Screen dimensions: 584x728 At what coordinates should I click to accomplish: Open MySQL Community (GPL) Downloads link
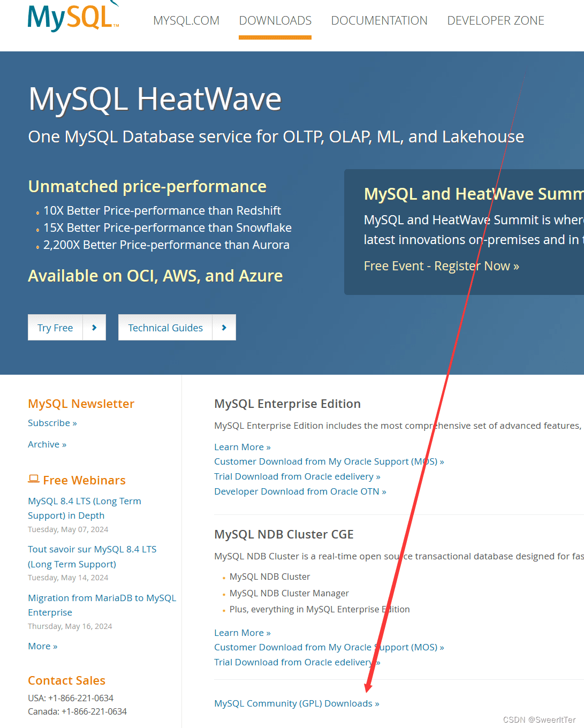tap(297, 703)
